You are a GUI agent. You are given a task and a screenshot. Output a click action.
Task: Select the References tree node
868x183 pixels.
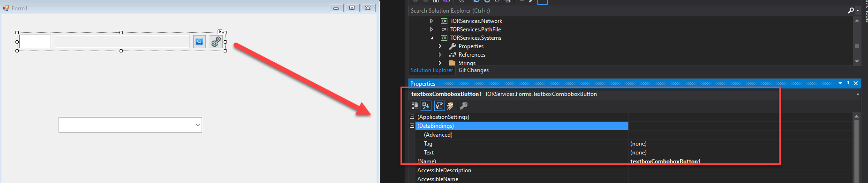coord(472,55)
